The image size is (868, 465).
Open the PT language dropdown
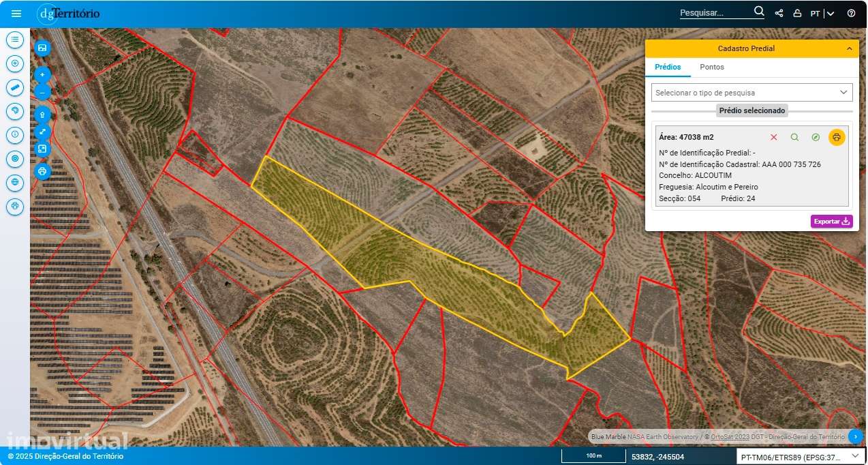point(822,13)
